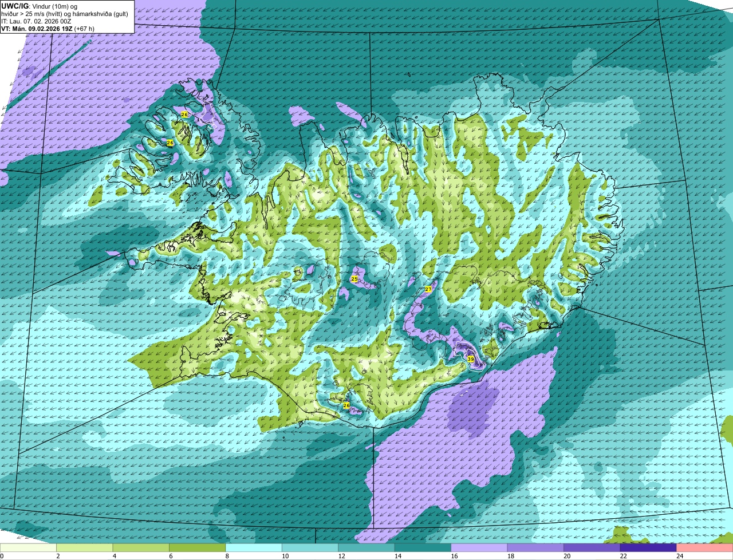Click the legend scale number 20
Viewport: 733px width, 560px height.
point(567,556)
